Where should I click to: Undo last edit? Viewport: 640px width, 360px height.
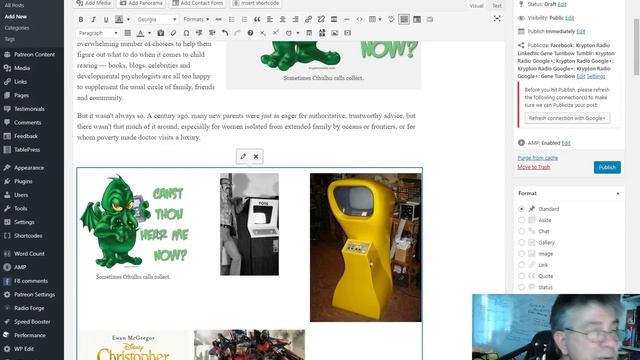(x=224, y=33)
